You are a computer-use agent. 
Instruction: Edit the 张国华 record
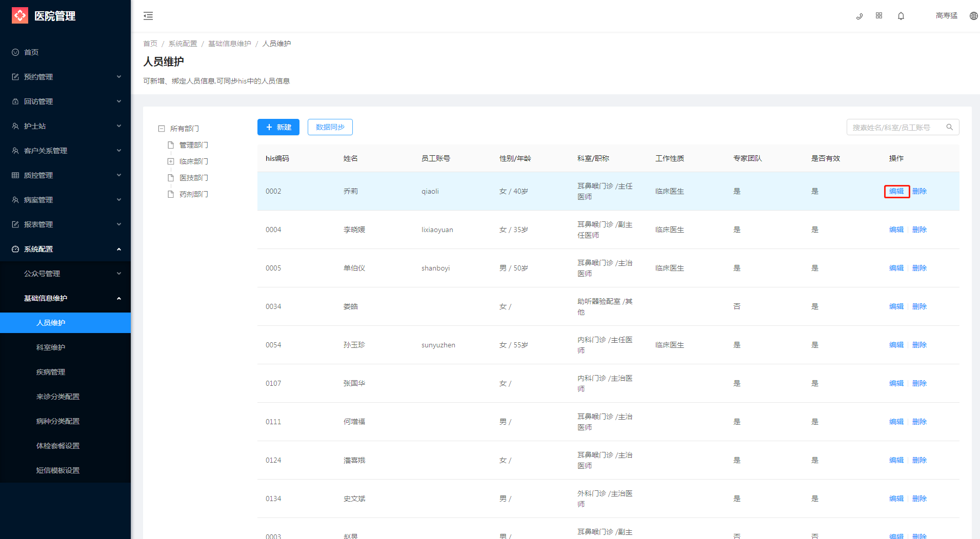(896, 383)
